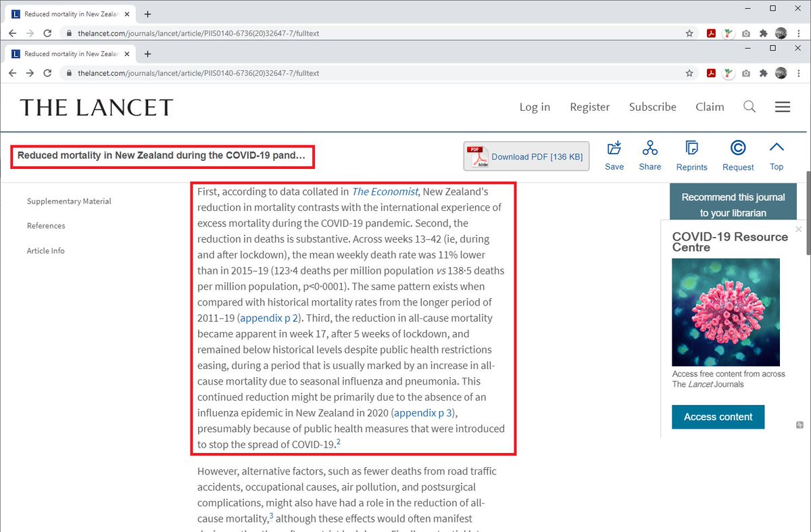
Task: Click the forward arrow in the front window
Action: click(x=30, y=73)
